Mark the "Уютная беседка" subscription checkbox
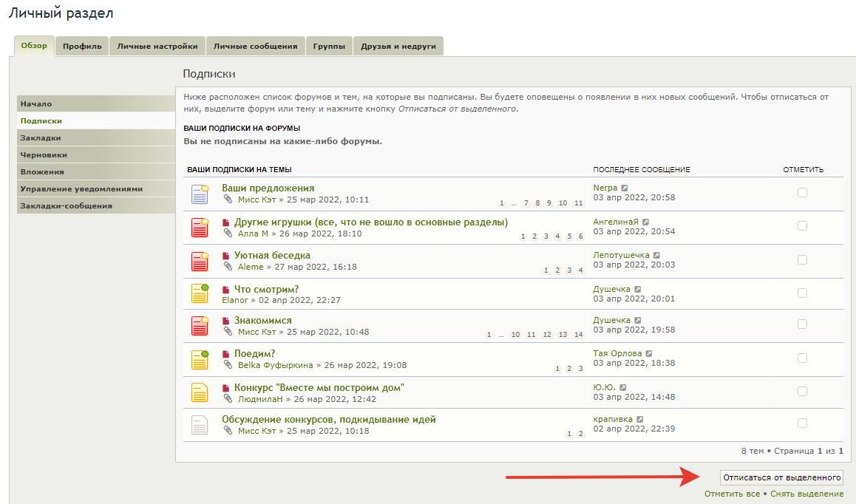The width and height of the screenshot is (856, 504). click(802, 260)
